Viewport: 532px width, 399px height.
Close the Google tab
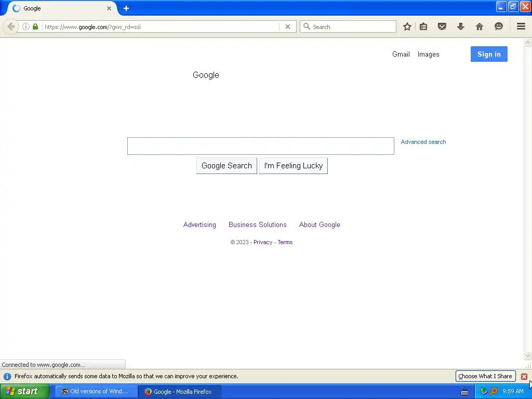[109, 8]
